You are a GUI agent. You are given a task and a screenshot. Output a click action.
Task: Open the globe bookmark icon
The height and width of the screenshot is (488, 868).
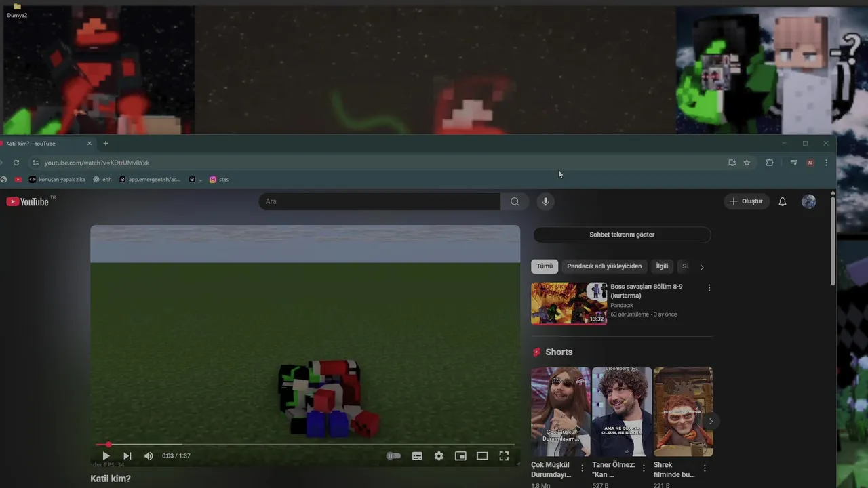click(x=3, y=180)
